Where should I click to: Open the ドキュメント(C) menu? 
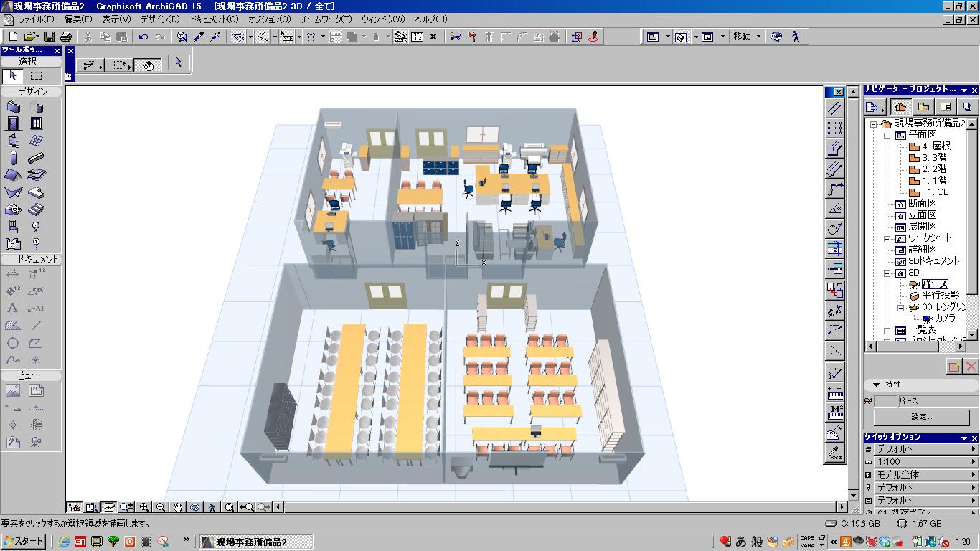(214, 19)
